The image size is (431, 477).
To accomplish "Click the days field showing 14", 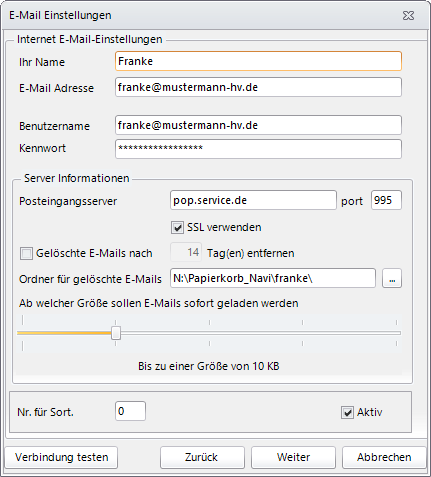I will click(x=186, y=252).
